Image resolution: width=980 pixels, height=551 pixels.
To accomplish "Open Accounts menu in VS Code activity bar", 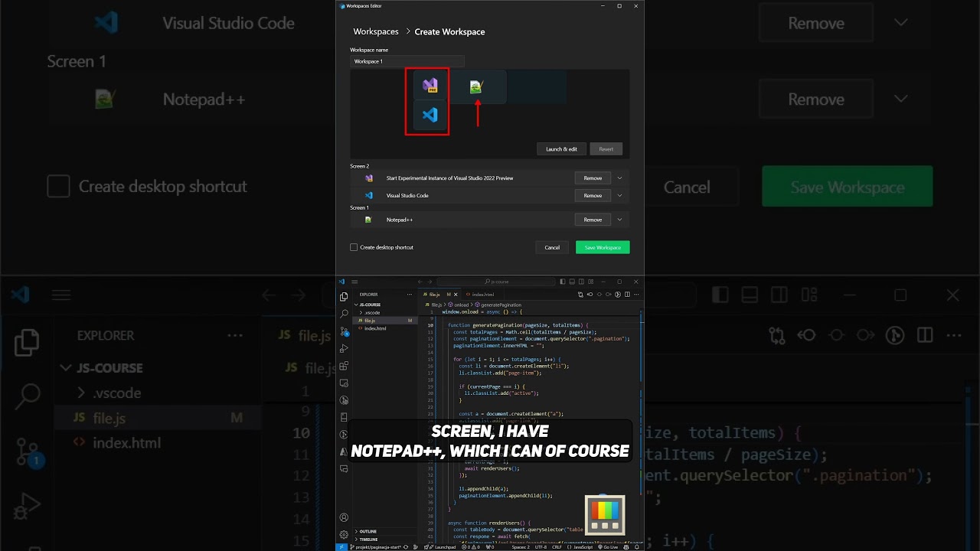I will click(344, 517).
